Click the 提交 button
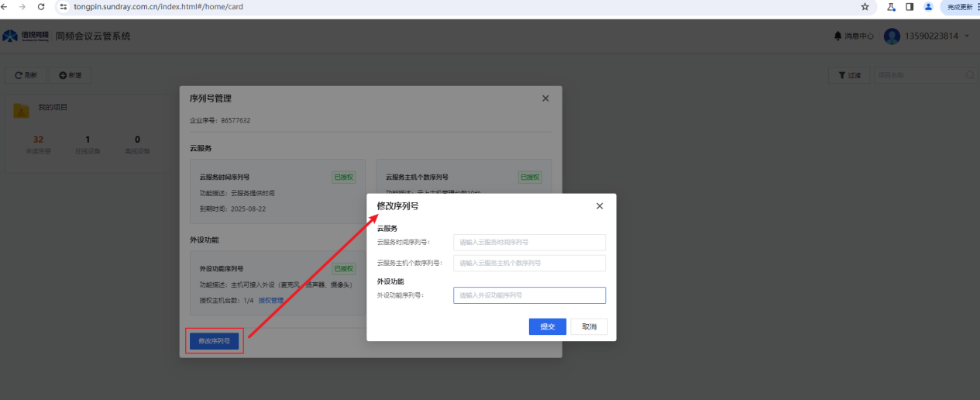980x400 pixels. 548,326
